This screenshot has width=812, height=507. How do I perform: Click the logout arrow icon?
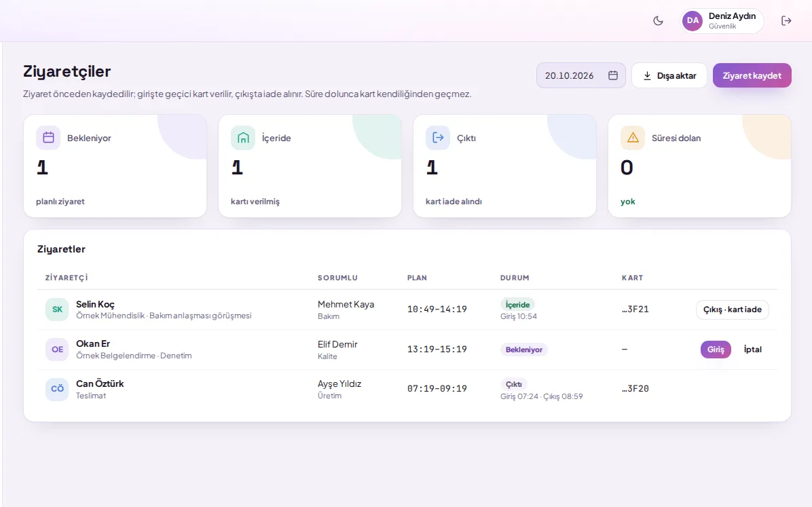click(x=786, y=21)
